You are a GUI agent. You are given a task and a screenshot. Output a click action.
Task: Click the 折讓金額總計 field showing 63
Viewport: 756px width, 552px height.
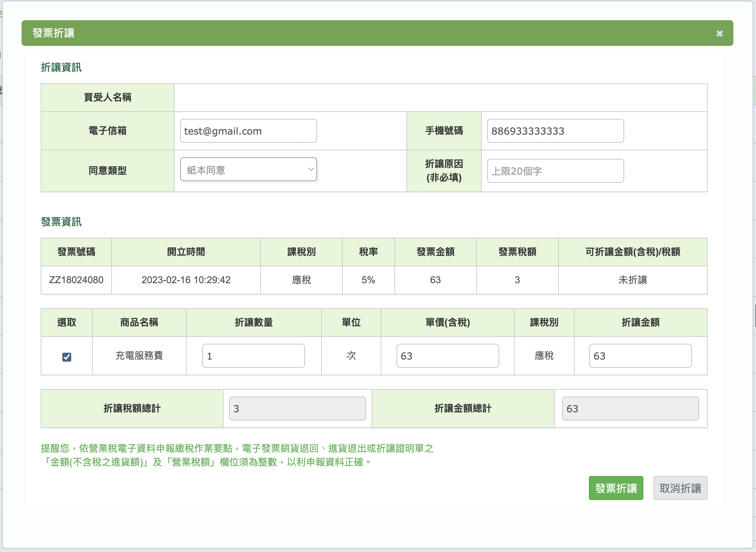click(630, 409)
